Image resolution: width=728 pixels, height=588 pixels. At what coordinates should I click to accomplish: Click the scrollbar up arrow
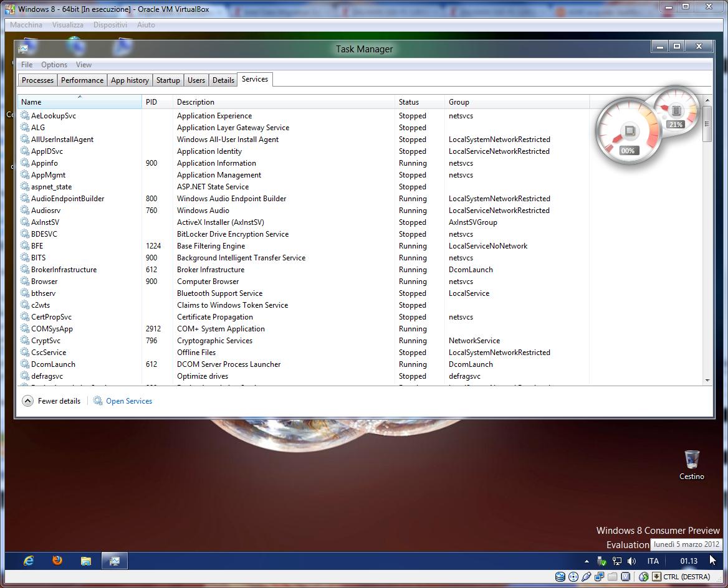[707, 100]
